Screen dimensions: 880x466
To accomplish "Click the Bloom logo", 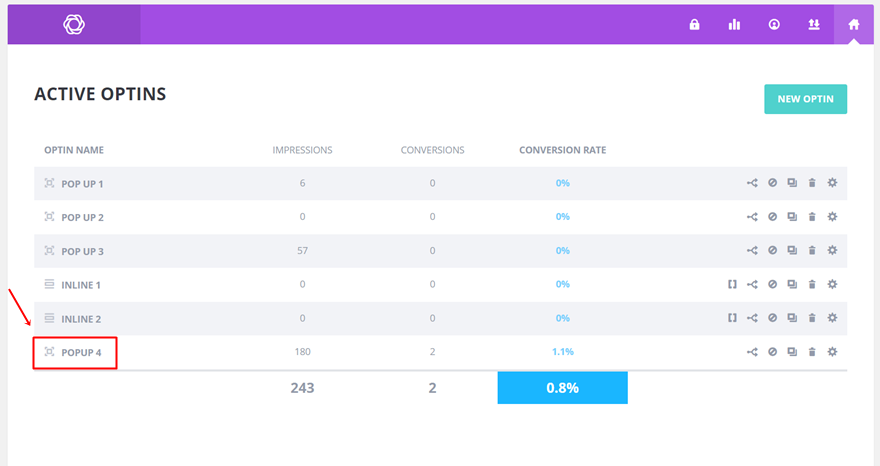I will click(74, 25).
